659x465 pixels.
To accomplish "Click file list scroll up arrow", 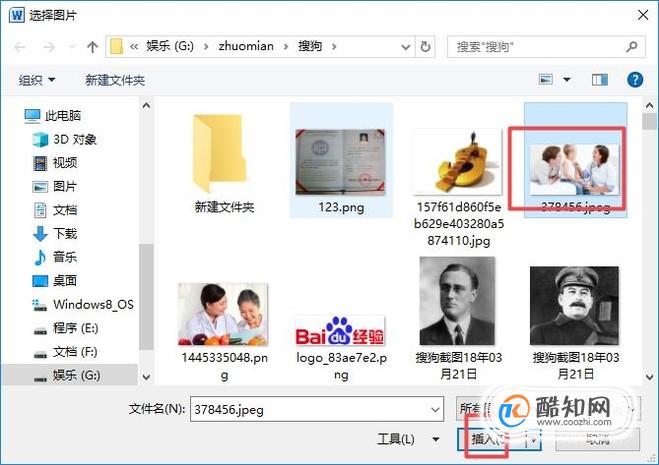I will click(649, 106).
